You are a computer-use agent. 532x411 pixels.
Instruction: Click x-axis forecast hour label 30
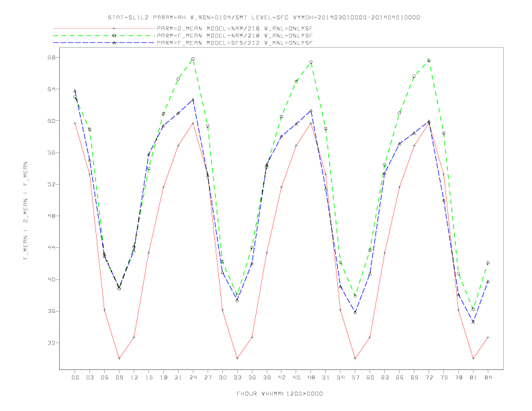222,377
